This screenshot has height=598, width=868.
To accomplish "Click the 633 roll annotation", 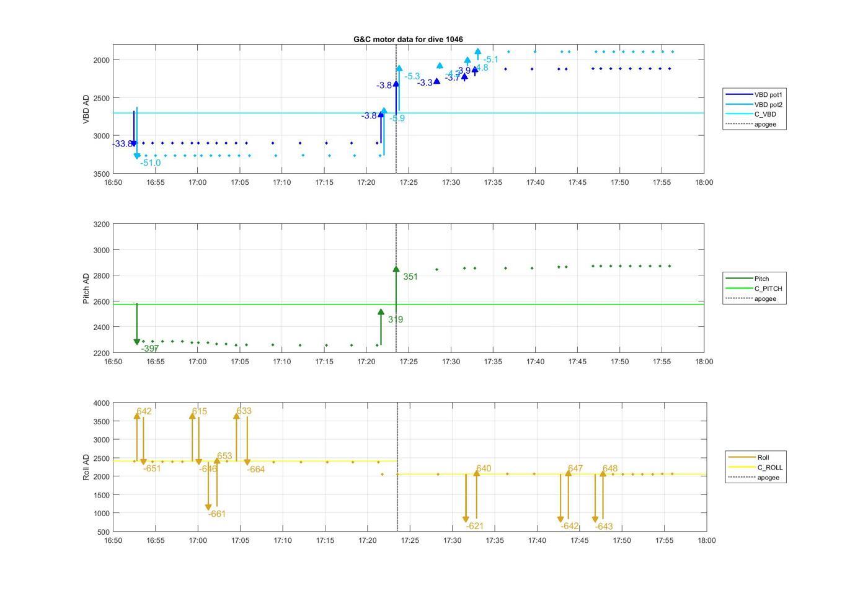I will 244,411.
